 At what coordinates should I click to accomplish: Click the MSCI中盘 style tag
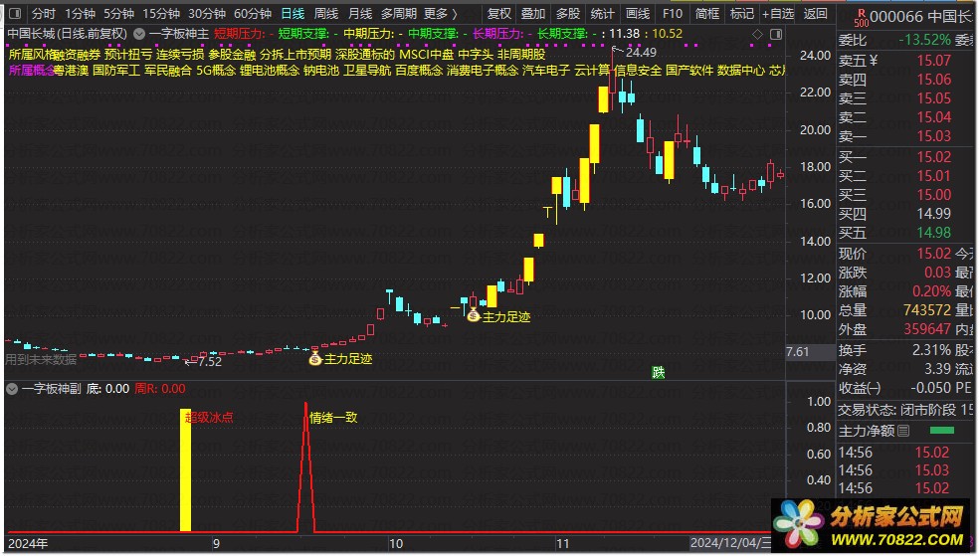426,55
